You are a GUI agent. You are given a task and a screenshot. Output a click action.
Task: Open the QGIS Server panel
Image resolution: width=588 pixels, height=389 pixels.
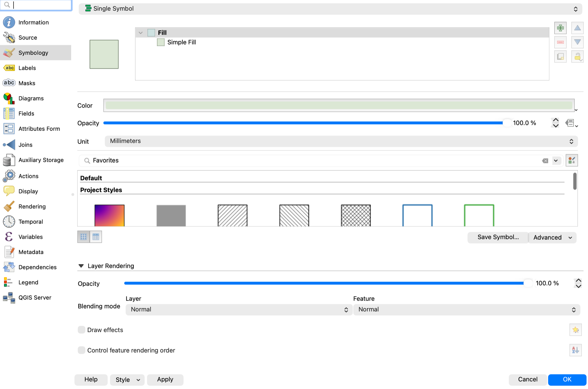pyautogui.click(x=36, y=297)
